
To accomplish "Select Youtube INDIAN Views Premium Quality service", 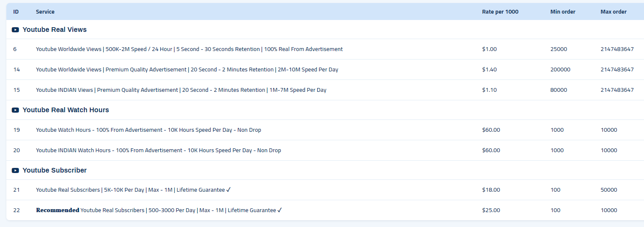I will (181, 90).
